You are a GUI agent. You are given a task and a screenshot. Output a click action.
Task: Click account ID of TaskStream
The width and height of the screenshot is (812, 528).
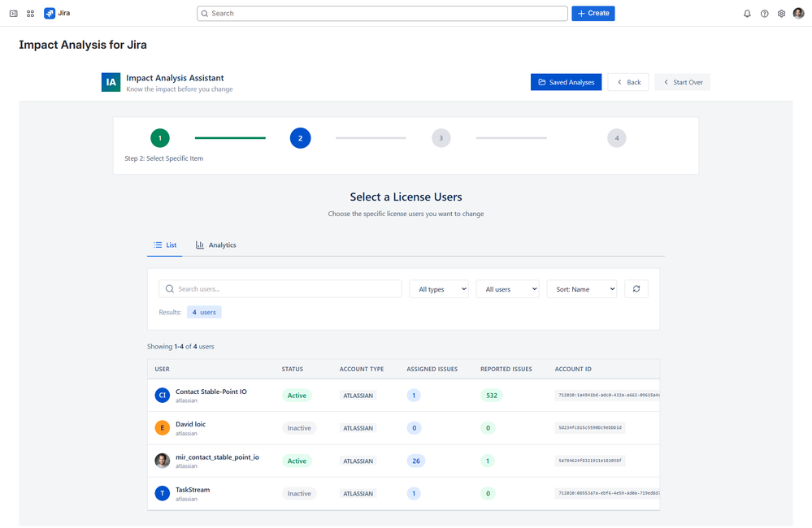607,494
